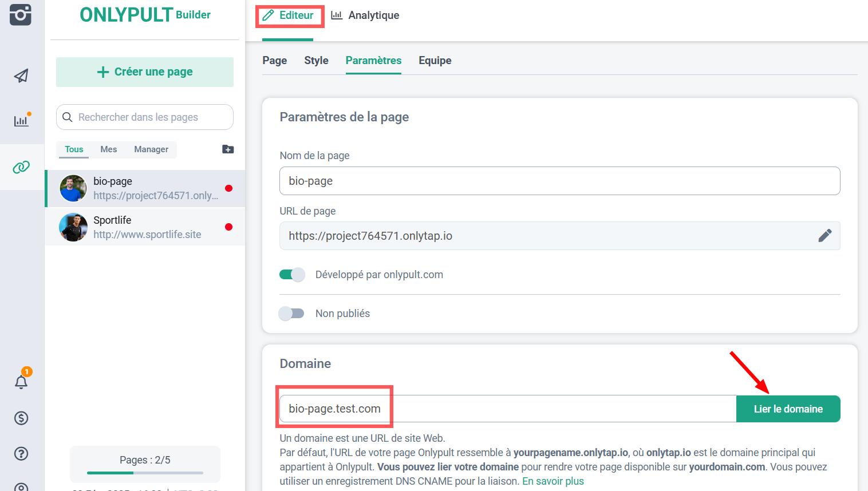Open the paper plane posting icon
868x491 pixels.
(x=21, y=76)
